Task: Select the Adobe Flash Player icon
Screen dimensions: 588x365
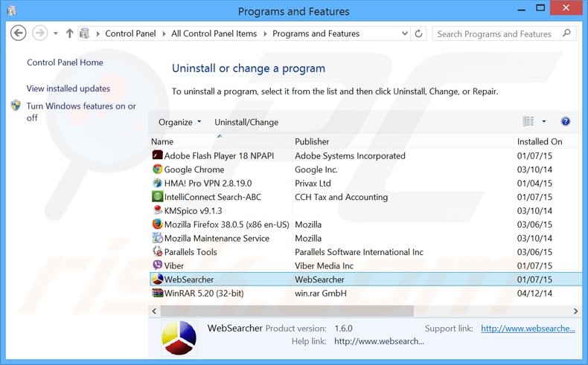Action: [158, 155]
